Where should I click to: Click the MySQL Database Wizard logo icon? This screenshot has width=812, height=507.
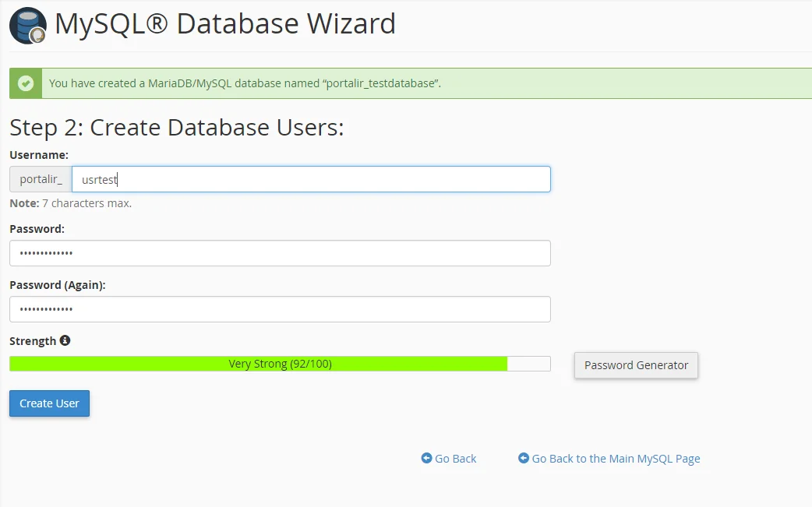point(27,25)
